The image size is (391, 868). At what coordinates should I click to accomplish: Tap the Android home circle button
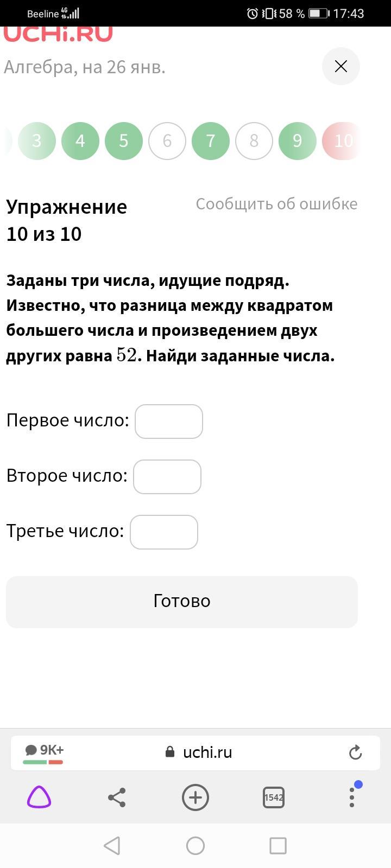(x=195, y=845)
